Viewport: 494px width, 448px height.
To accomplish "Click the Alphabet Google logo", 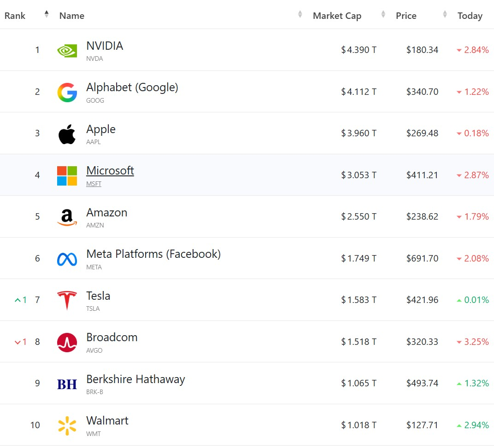I will 67,92.
